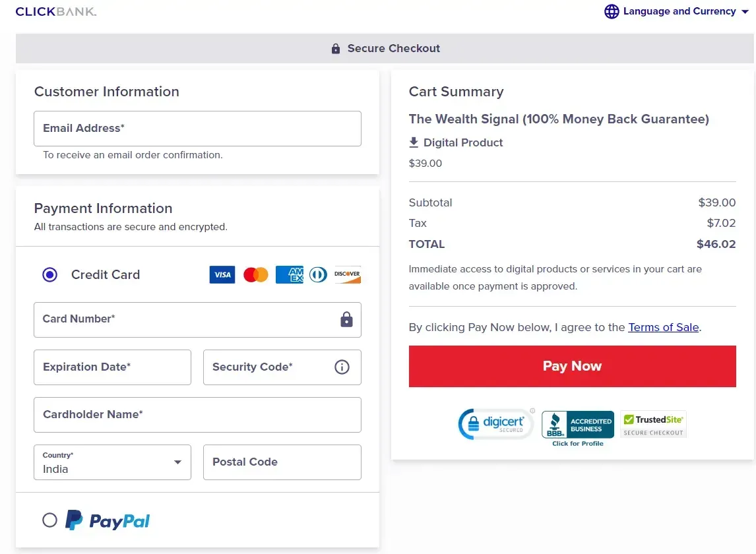Open the Terms of Sale link

coord(663,327)
